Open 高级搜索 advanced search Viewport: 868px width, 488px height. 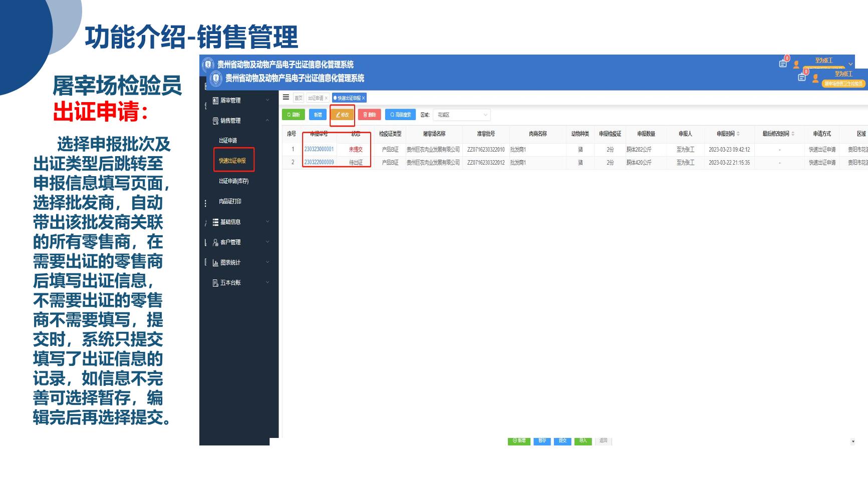(400, 115)
